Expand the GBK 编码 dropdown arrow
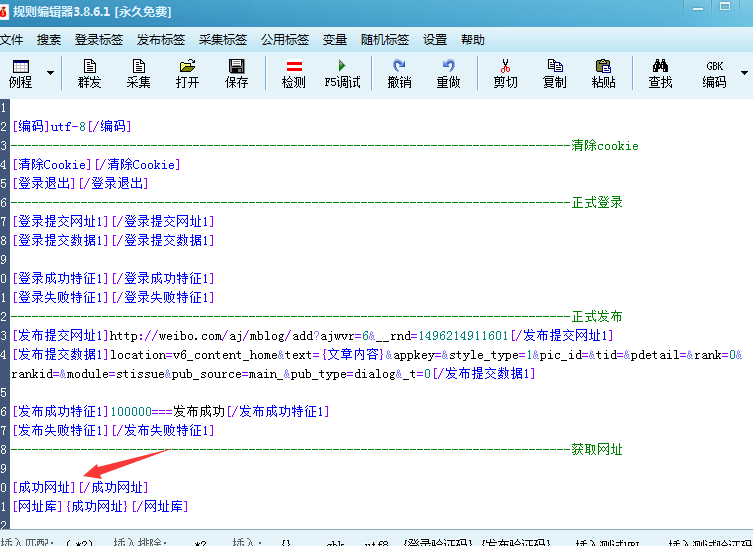Image resolution: width=753 pixels, height=546 pixels. [x=743, y=73]
